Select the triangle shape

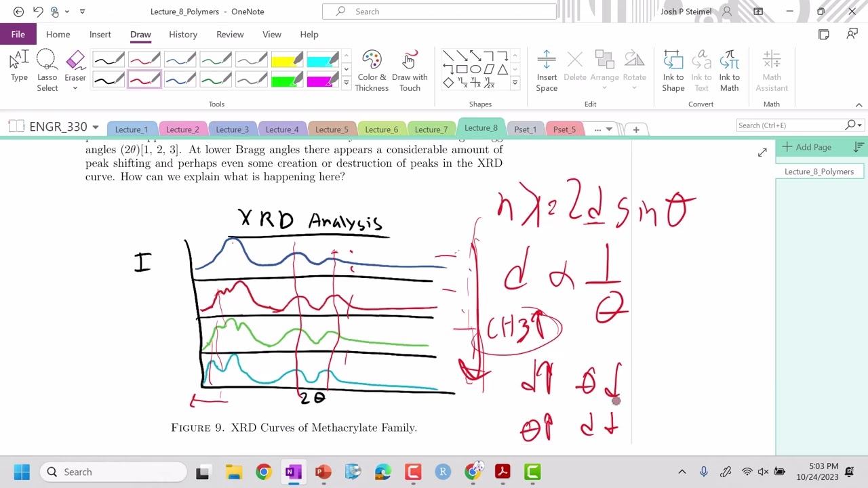[x=502, y=69]
